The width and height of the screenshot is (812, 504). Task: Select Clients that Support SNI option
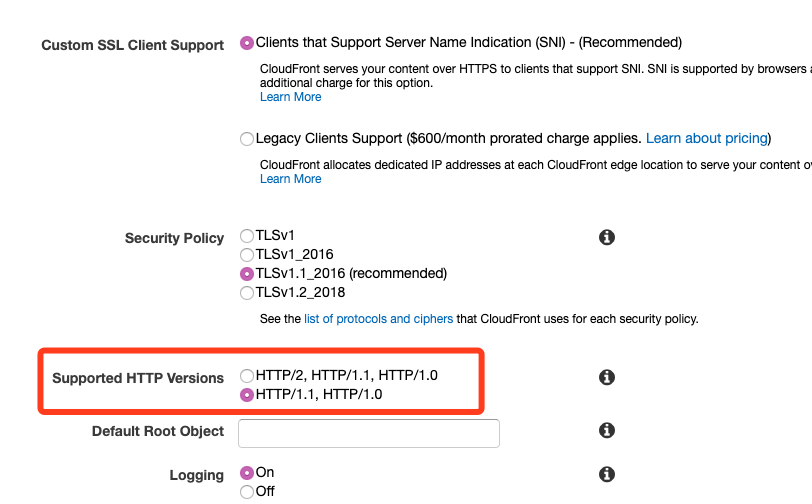point(247,43)
